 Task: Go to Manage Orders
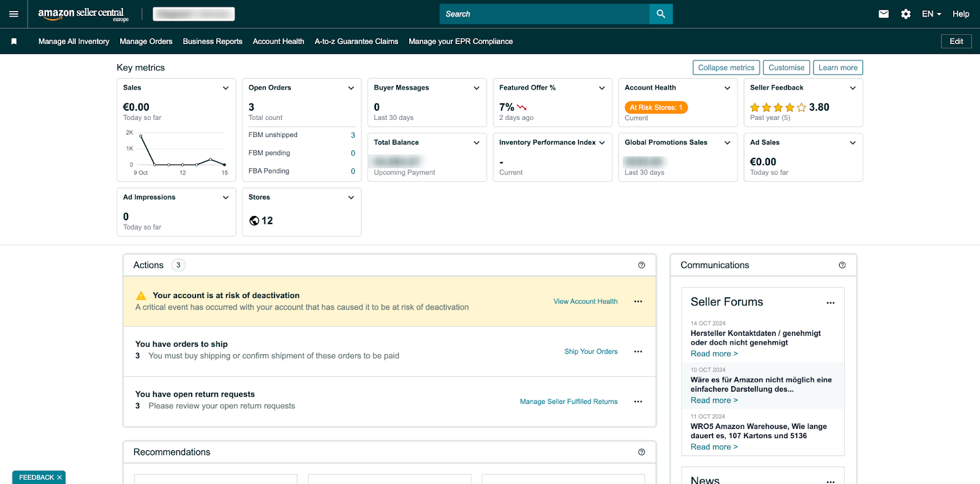point(146,42)
